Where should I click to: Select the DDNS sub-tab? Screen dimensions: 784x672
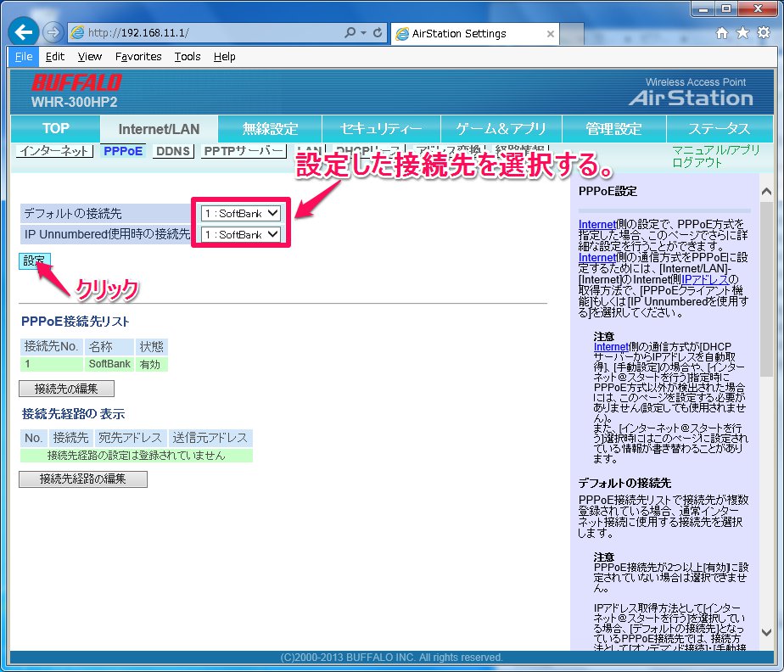(173, 151)
